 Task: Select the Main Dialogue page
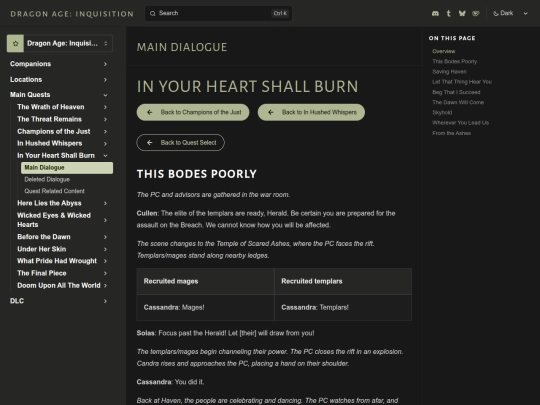pyautogui.click(x=67, y=168)
